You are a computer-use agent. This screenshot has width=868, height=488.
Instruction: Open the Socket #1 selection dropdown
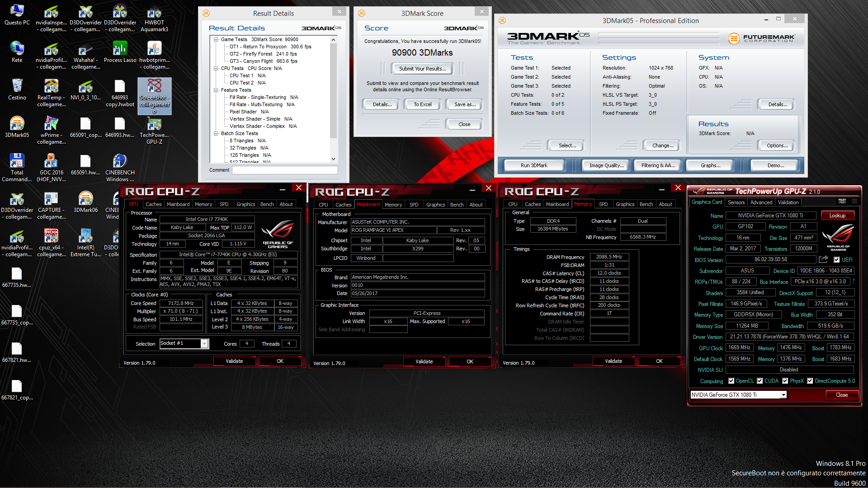tap(204, 344)
